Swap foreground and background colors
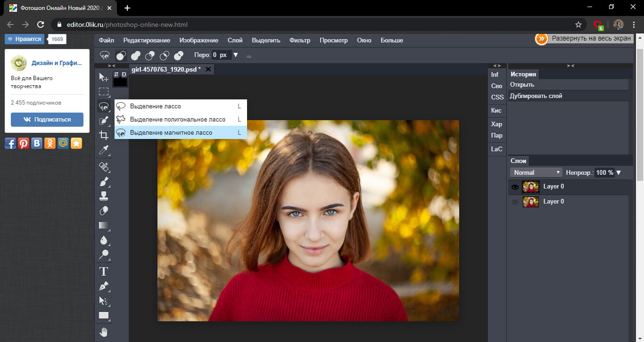 pos(116,74)
